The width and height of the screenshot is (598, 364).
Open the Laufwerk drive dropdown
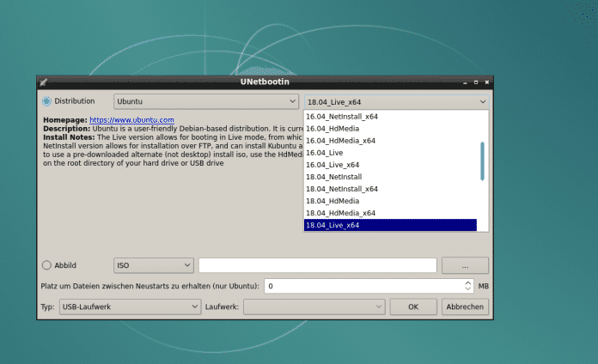tap(314, 306)
